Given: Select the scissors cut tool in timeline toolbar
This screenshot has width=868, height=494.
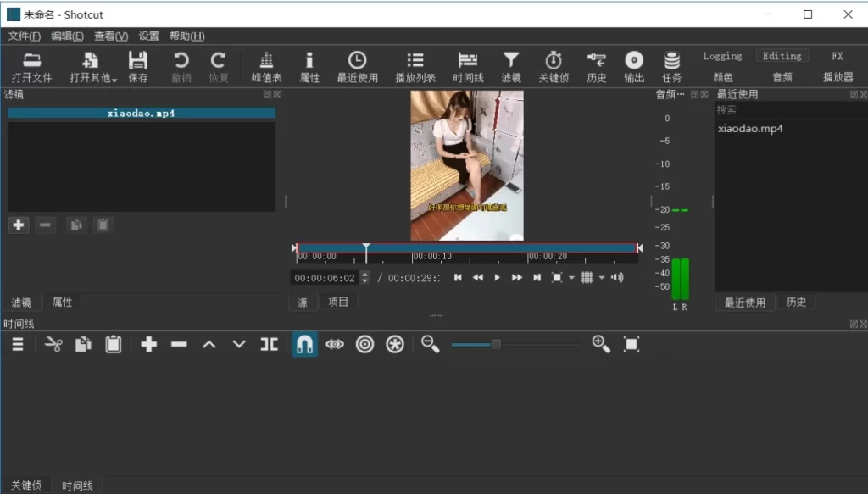Looking at the screenshot, I should click(53, 344).
